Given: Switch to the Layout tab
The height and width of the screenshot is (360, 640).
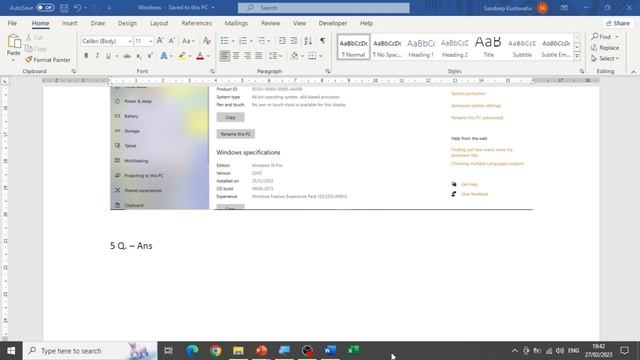Looking at the screenshot, I should click(x=159, y=23).
